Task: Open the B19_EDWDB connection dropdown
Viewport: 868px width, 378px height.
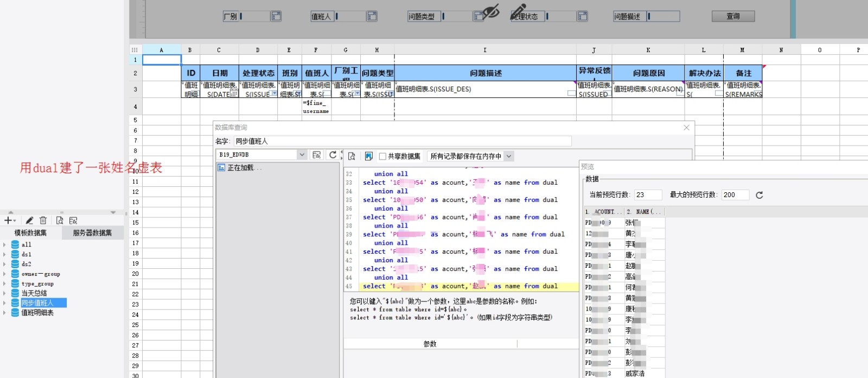Action: coord(302,155)
